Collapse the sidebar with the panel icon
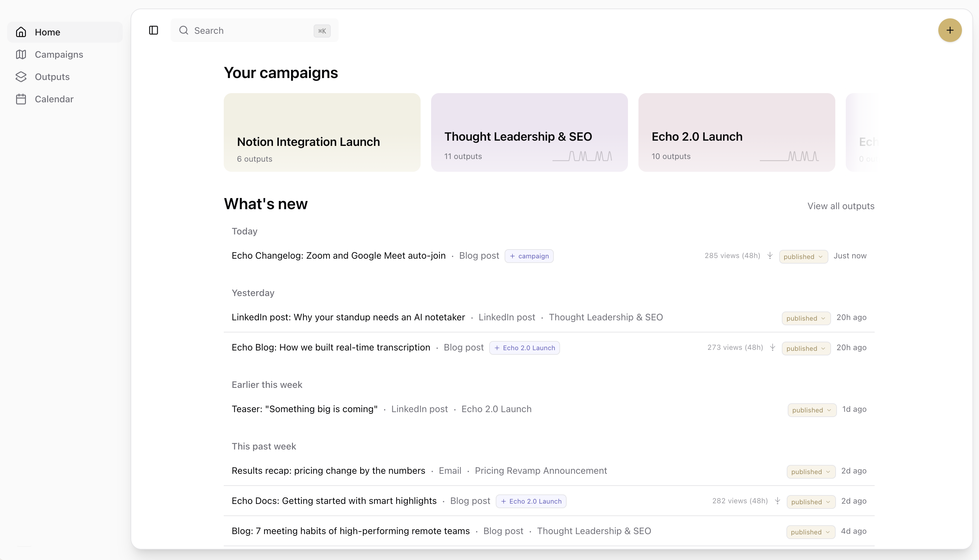 coord(153,30)
